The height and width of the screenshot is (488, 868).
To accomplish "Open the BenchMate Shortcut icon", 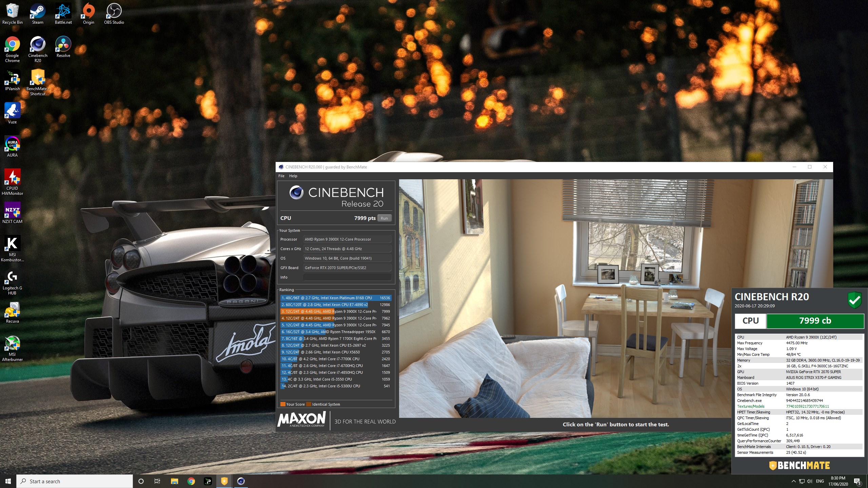I will tap(38, 83).
